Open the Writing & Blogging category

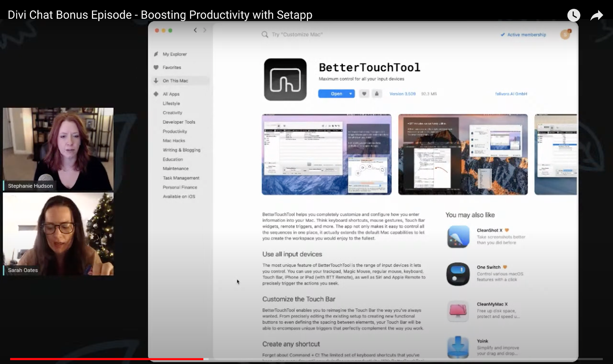(182, 150)
